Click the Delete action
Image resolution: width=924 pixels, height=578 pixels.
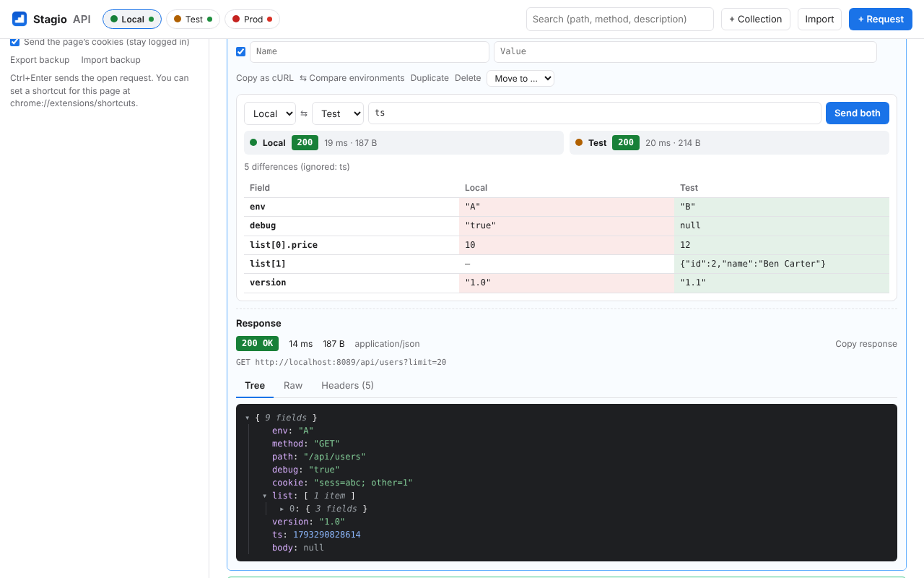[x=468, y=78]
